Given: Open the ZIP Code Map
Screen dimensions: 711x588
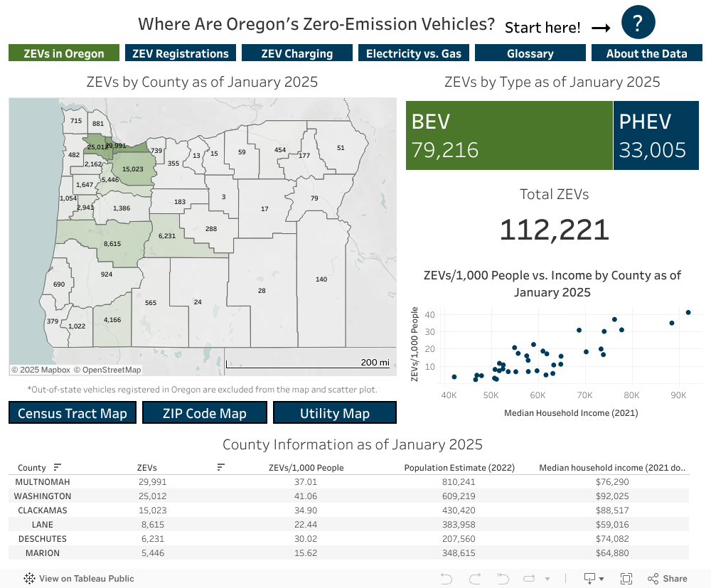Looking at the screenshot, I should coord(204,413).
